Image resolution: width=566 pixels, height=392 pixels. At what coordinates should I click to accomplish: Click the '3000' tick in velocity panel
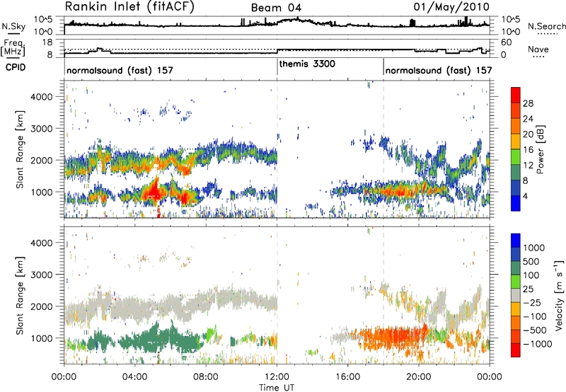tap(42, 275)
